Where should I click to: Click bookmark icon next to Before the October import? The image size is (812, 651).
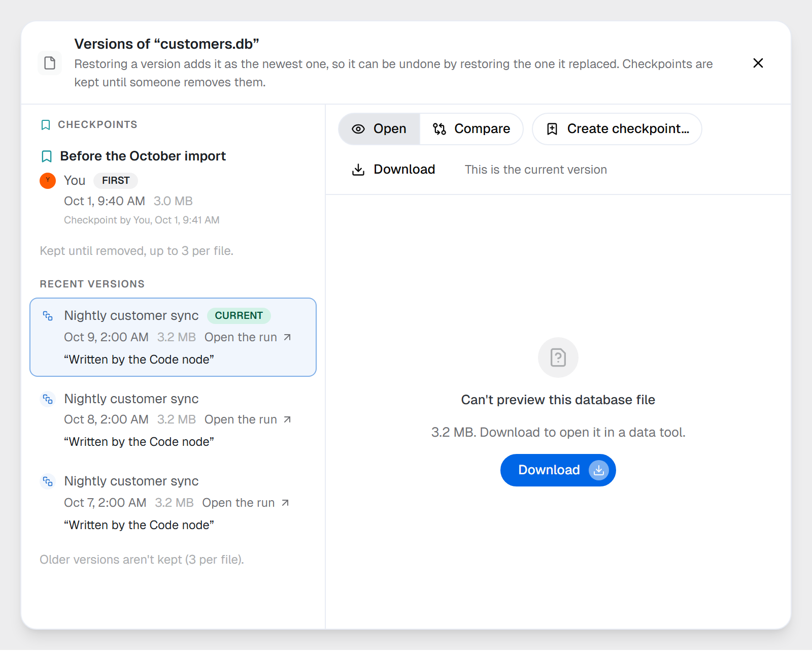point(47,156)
